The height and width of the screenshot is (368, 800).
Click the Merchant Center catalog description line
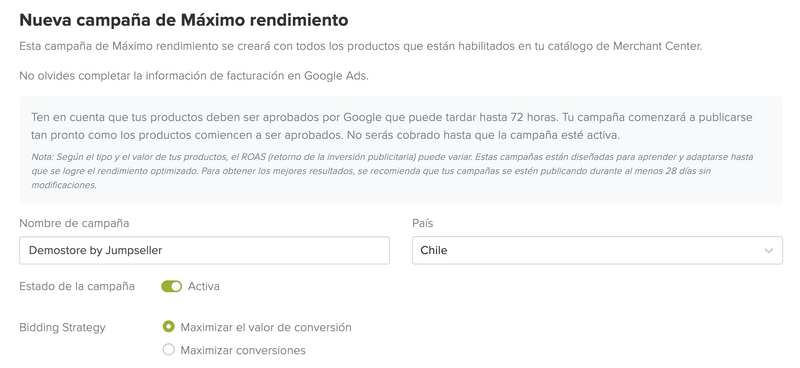point(361,46)
